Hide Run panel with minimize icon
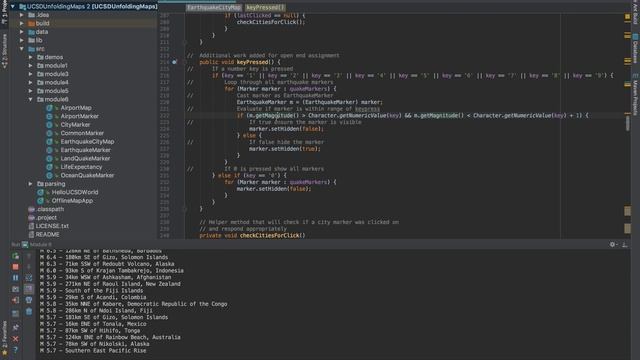Image resolution: width=640 pixels, height=360 pixels. [x=625, y=244]
